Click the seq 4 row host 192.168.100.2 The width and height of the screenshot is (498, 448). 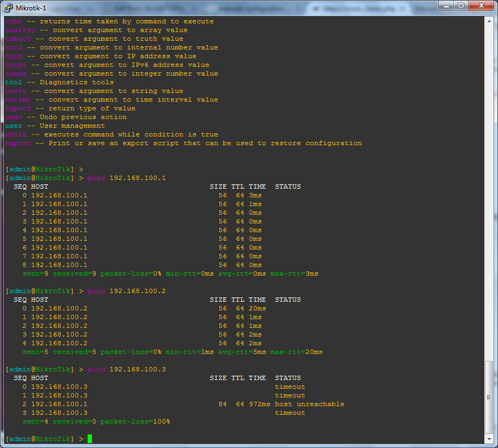[x=59, y=343]
